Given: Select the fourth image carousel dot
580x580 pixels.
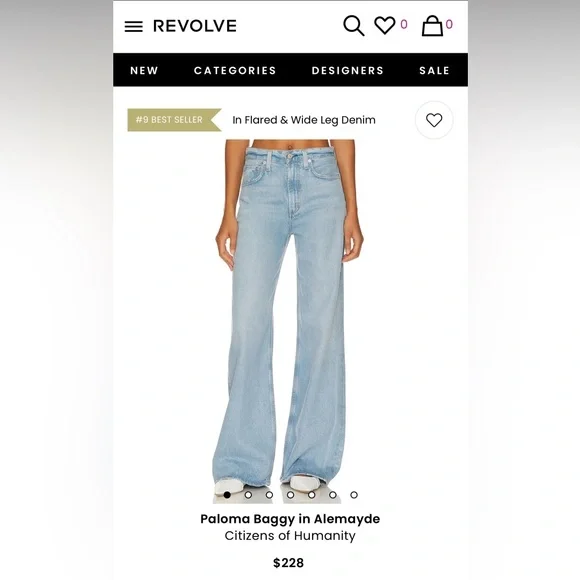Looking at the screenshot, I should (290, 495).
